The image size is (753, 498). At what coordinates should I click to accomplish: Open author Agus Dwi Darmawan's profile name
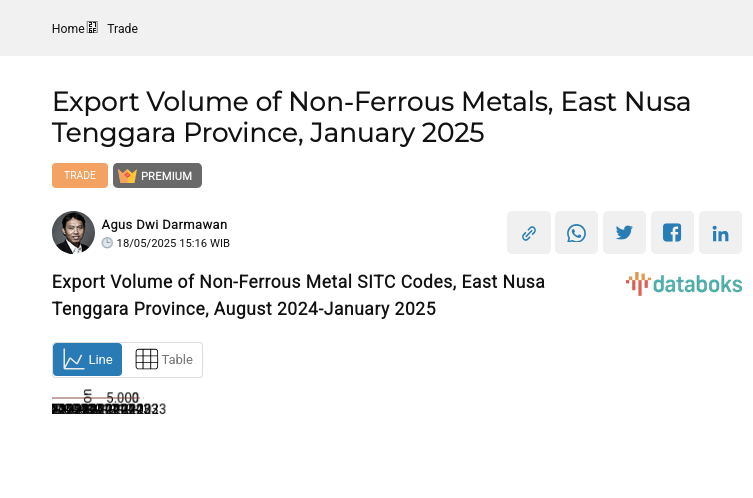(164, 224)
